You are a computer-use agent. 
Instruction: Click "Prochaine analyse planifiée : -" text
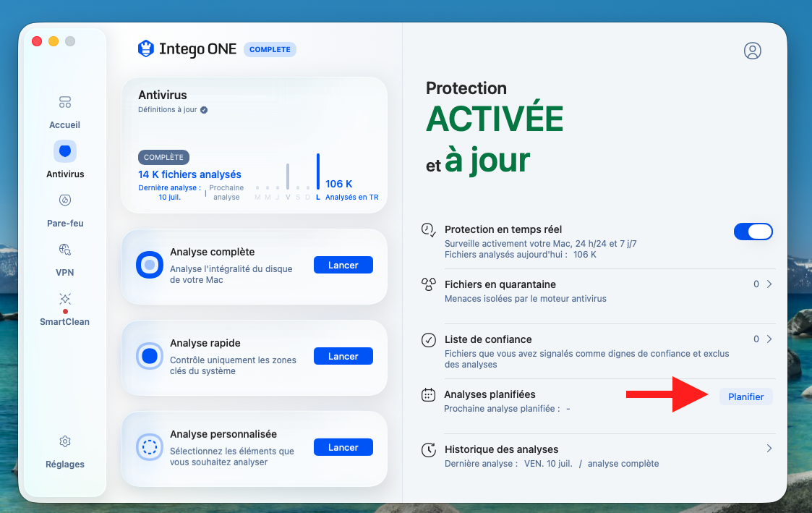507,409
